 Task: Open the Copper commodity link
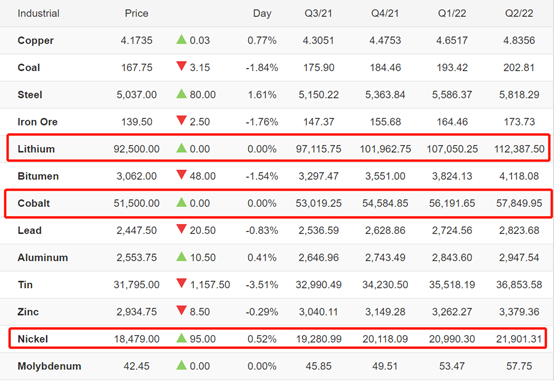[x=35, y=40]
